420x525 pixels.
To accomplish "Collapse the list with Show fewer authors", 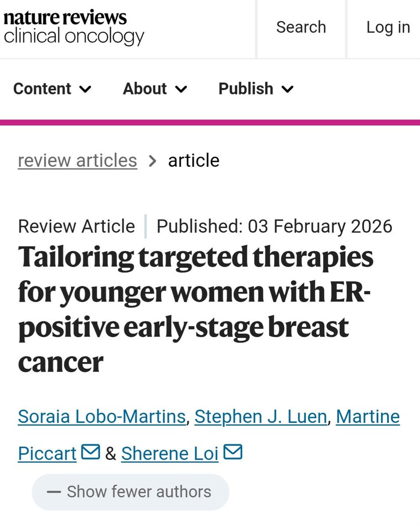I will tap(130, 492).
